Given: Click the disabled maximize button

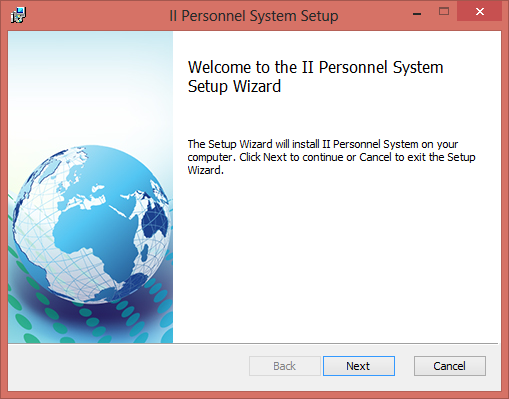Looking at the screenshot, I should click(x=444, y=12).
